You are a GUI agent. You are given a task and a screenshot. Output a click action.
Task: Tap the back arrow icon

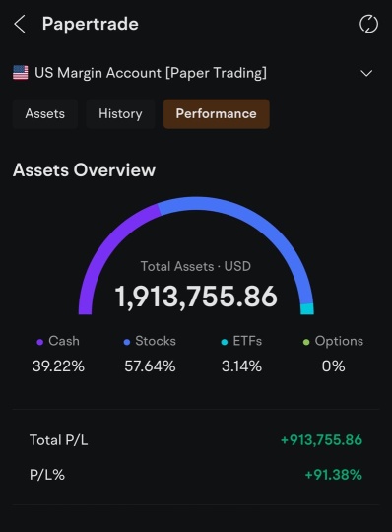[20, 24]
